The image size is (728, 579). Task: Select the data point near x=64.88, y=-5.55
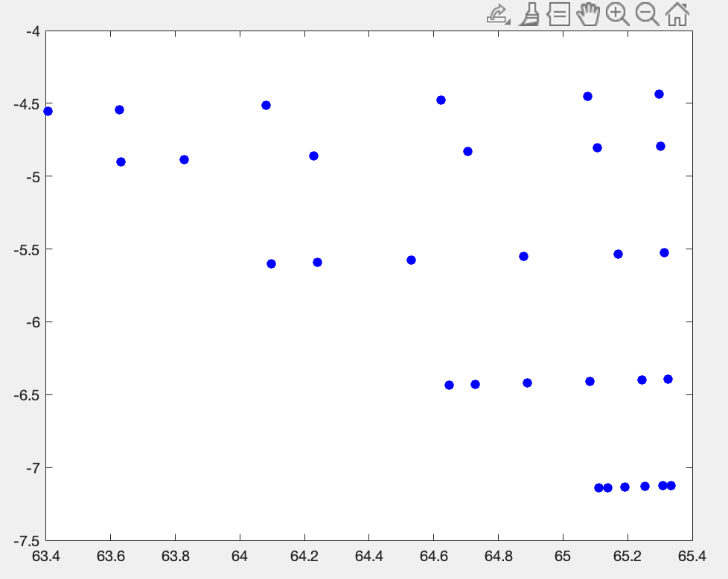[523, 256]
